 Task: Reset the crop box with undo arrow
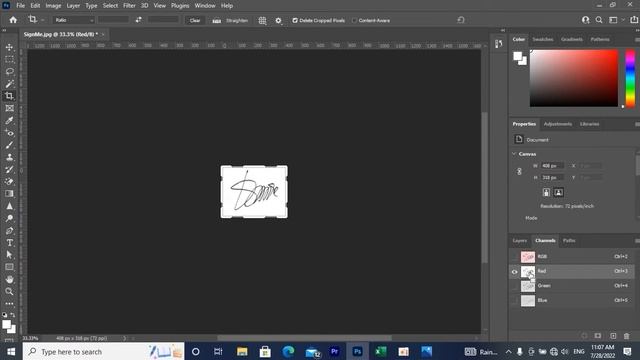(461, 20)
